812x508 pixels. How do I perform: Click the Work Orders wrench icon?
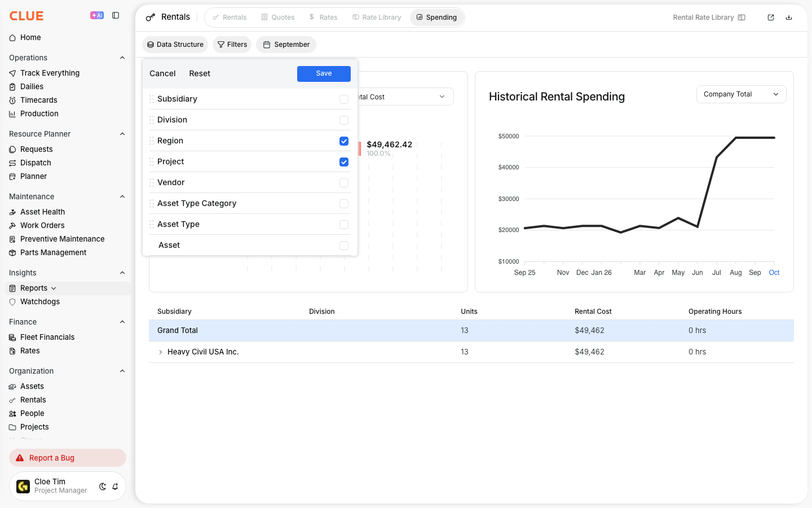[12, 226]
